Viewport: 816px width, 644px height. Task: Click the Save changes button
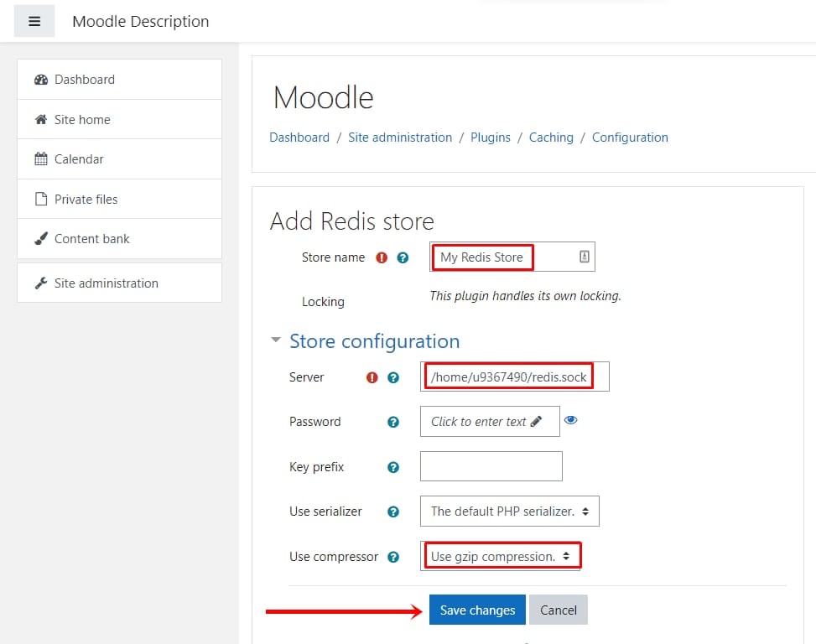[x=477, y=610]
